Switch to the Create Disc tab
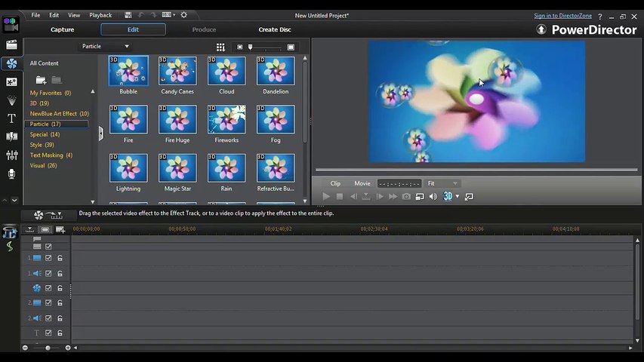 (274, 29)
